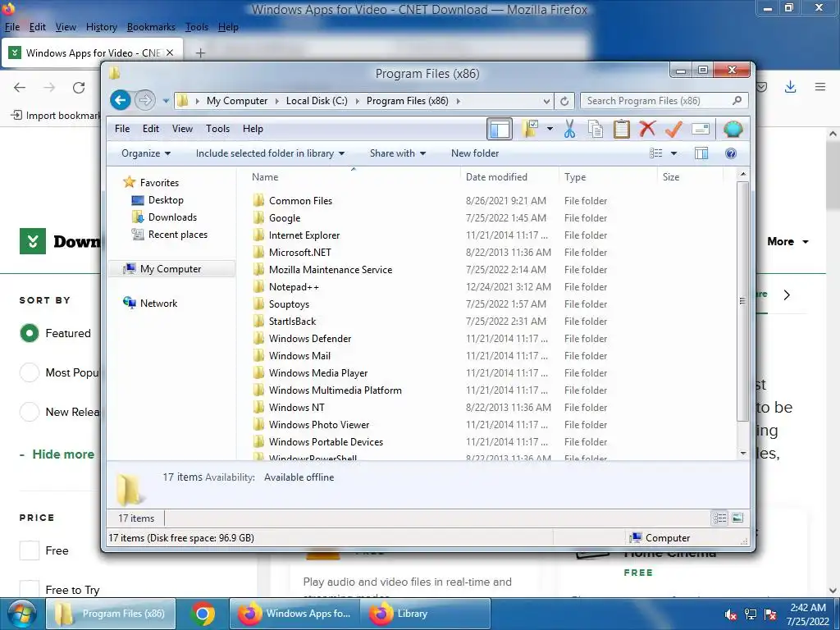Open the Share with dropdown
This screenshot has height=630, width=840.
coord(398,153)
